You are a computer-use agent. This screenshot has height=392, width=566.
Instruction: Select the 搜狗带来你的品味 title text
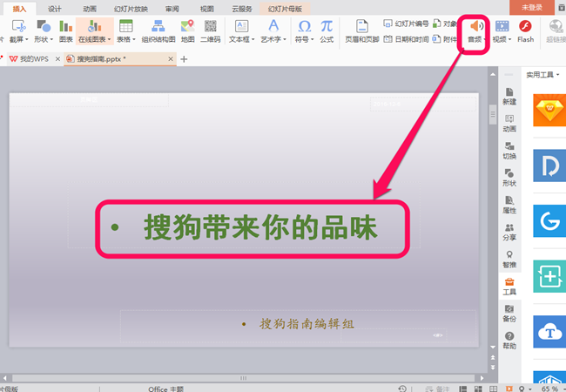pyautogui.click(x=260, y=227)
